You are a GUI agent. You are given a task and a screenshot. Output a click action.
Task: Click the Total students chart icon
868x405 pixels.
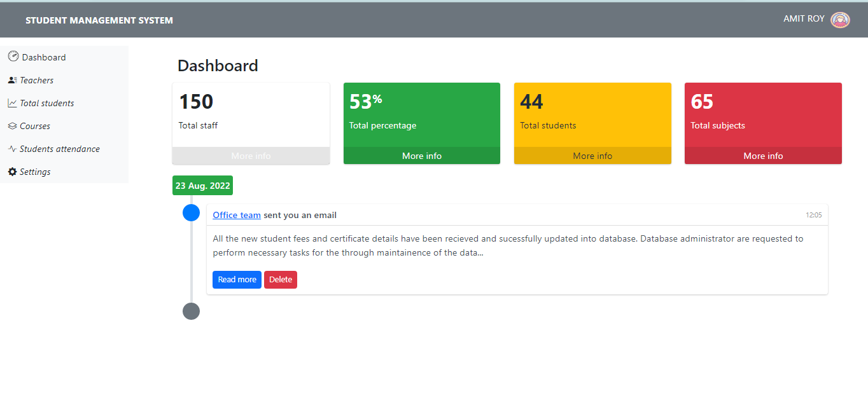(x=12, y=103)
